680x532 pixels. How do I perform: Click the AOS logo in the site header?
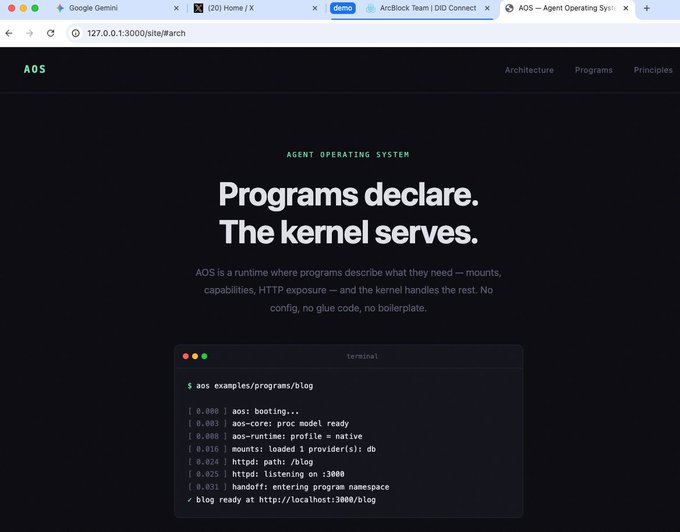35,69
